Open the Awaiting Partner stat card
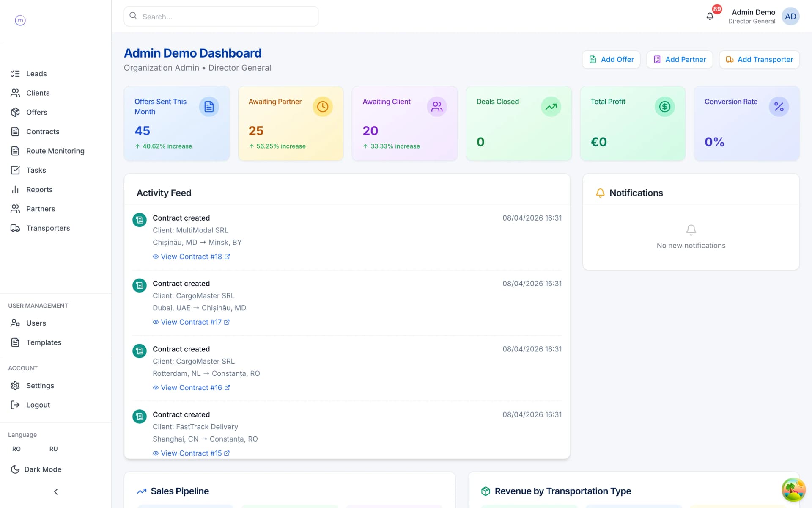 click(x=291, y=124)
